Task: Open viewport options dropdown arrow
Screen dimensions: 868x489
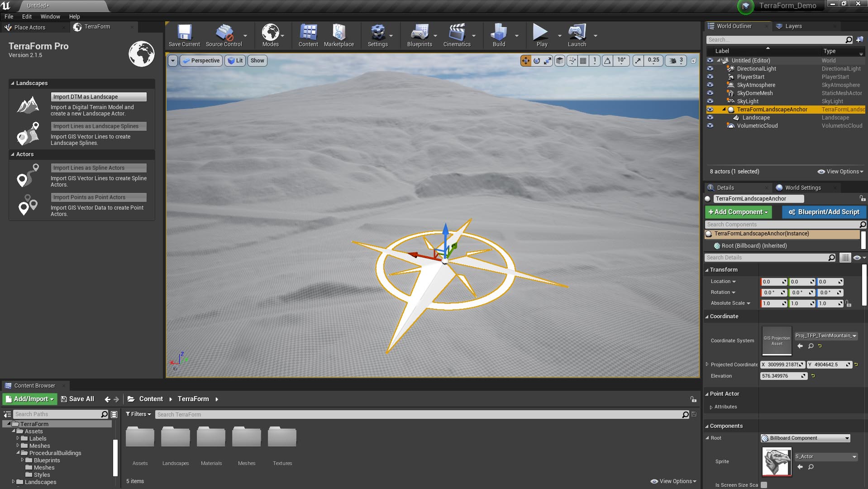Action: (173, 61)
